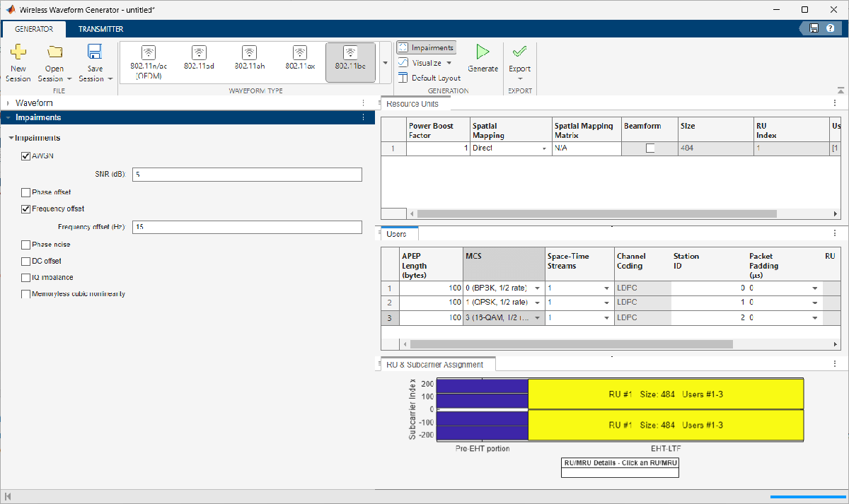
Task: Click the New Session icon
Action: click(x=18, y=52)
